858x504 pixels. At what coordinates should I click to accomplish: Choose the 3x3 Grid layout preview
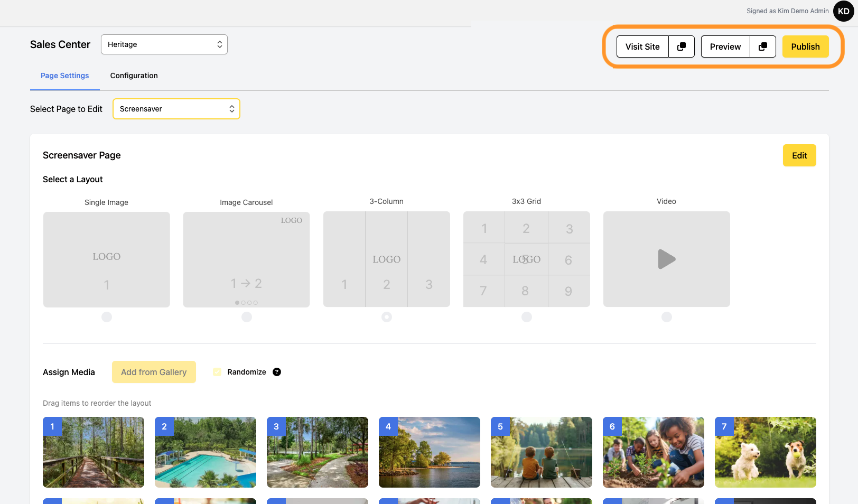point(527,259)
